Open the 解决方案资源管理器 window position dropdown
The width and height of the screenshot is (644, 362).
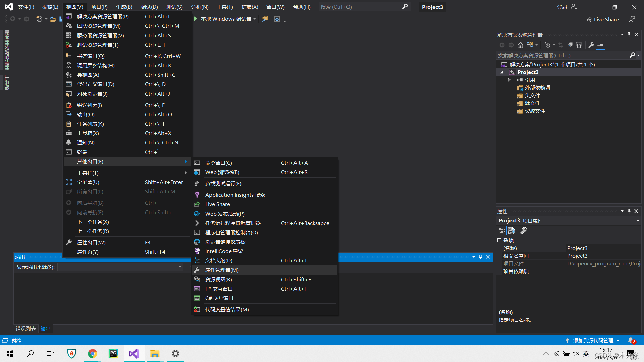click(622, 35)
